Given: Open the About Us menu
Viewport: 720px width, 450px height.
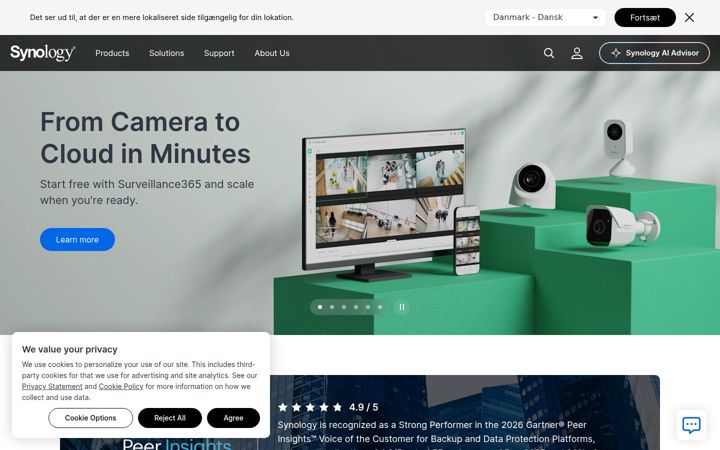Looking at the screenshot, I should [x=272, y=53].
